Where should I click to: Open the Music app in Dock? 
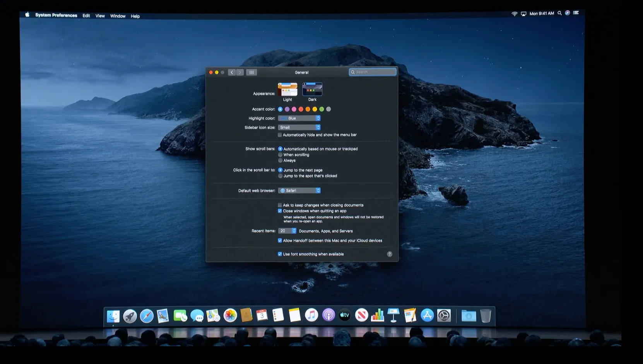[311, 315]
